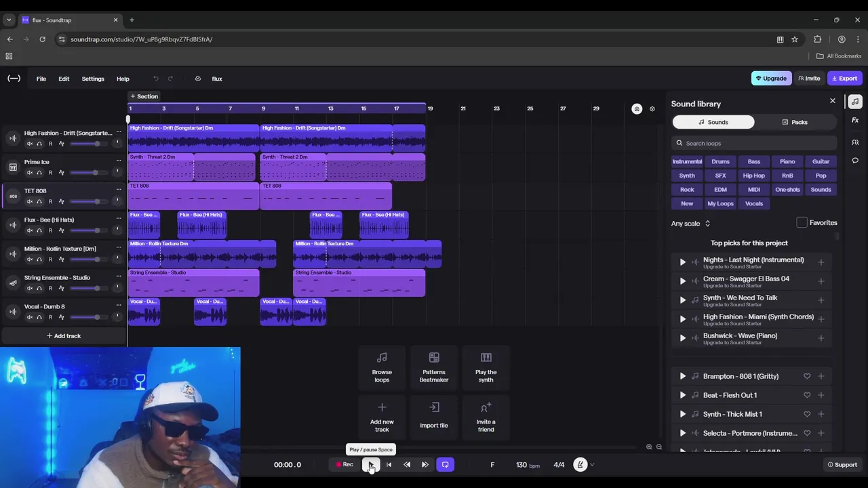Mute the Vocal - Dumb 8 track
The width and height of the screenshot is (868, 488).
pyautogui.click(x=29, y=317)
